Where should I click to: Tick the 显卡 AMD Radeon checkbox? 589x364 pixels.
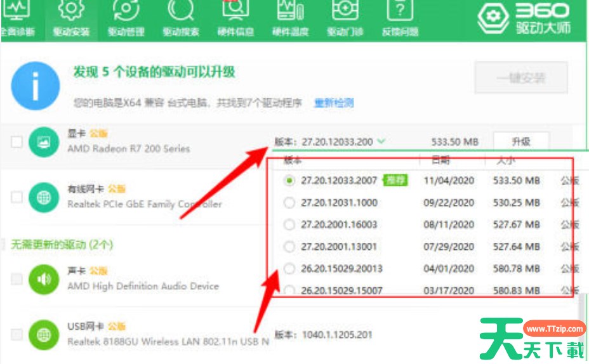point(17,142)
